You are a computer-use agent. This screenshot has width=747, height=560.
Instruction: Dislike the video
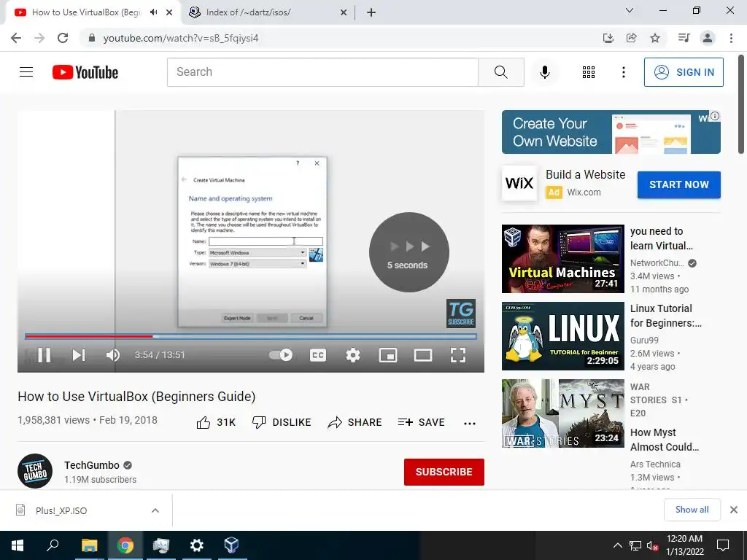[282, 422]
